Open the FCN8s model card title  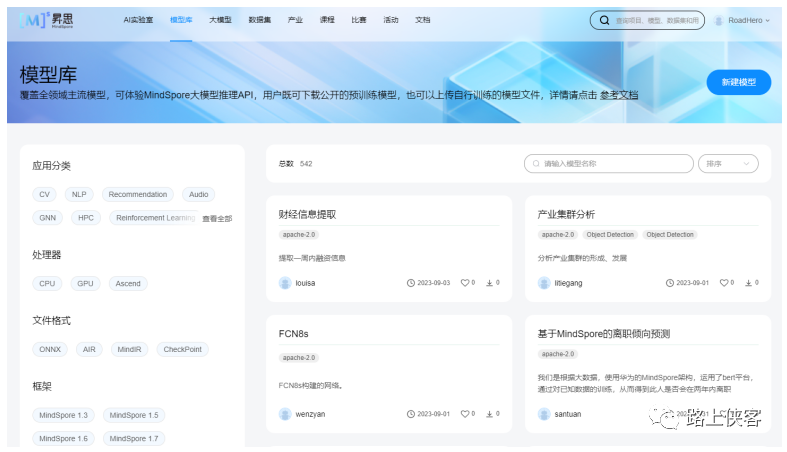click(x=294, y=334)
